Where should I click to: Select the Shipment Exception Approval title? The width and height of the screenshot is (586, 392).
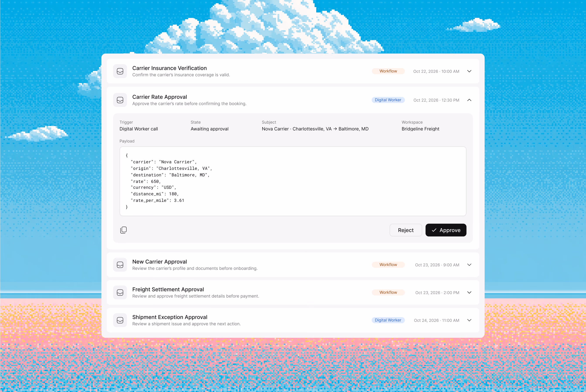click(x=170, y=317)
